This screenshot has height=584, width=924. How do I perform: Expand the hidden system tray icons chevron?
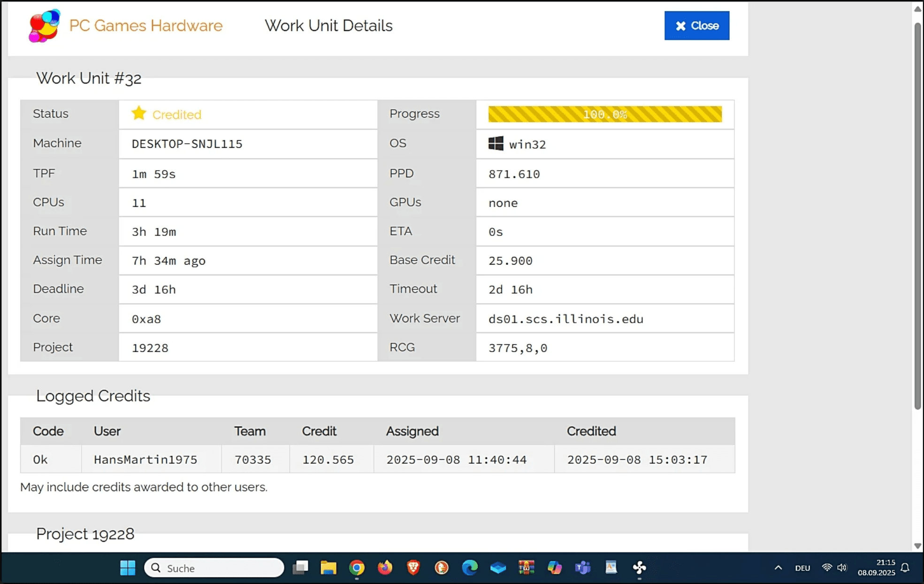tap(778, 568)
